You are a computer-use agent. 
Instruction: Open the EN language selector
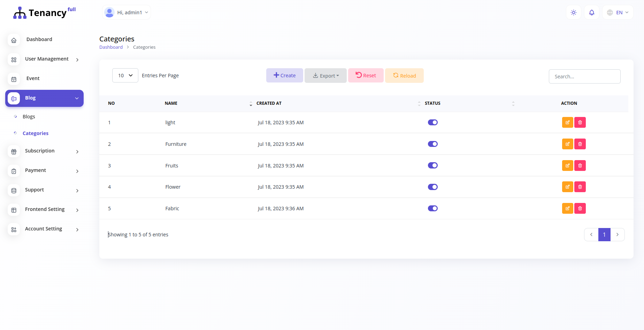tap(618, 12)
